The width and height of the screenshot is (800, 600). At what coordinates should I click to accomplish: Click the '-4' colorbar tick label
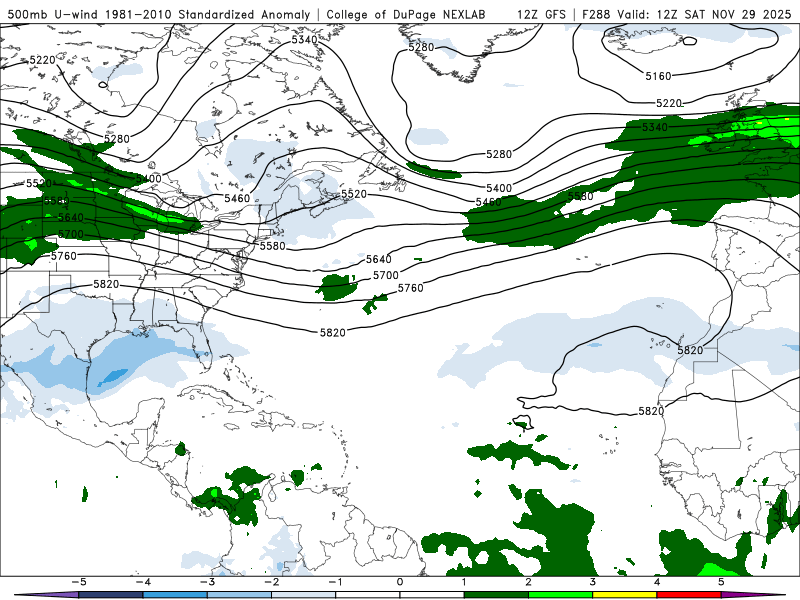tap(143, 582)
